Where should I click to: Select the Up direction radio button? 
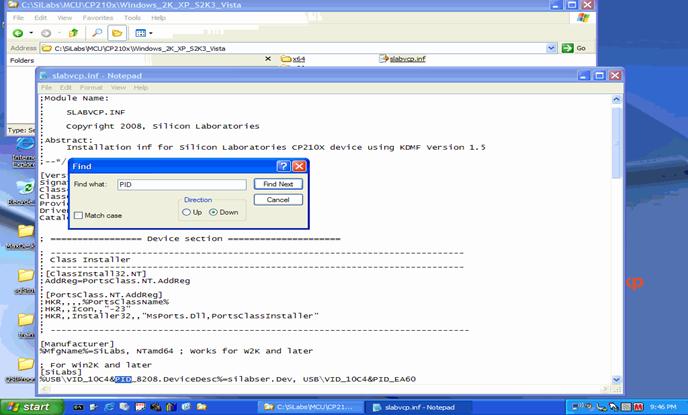[186, 212]
